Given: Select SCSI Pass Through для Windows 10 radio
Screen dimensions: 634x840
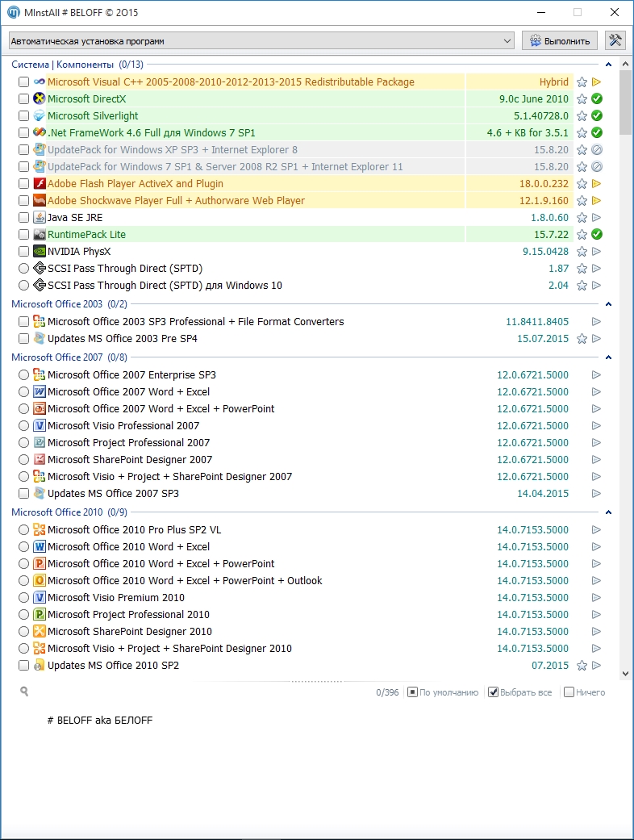Looking at the screenshot, I should click(x=23, y=285).
